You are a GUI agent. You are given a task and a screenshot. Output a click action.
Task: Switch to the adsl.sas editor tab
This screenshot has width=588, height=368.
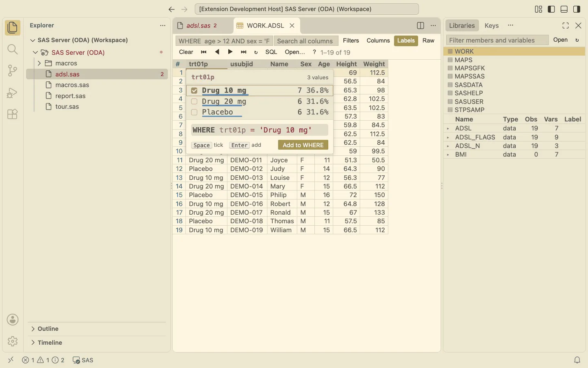(203, 25)
